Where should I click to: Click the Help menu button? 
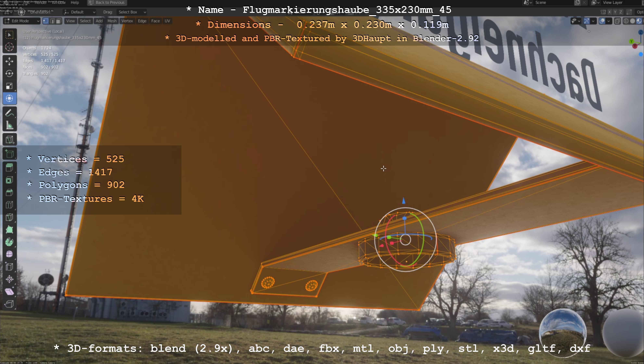click(x=75, y=2)
